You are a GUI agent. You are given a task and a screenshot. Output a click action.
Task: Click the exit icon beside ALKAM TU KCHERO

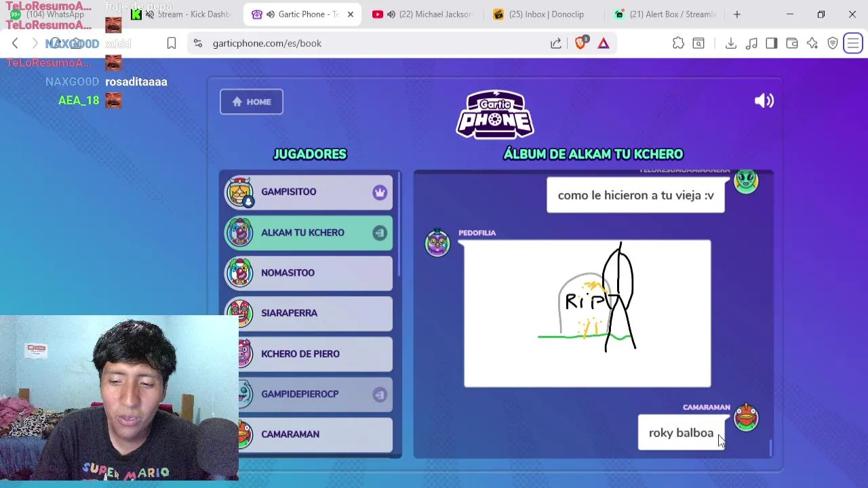tap(380, 232)
